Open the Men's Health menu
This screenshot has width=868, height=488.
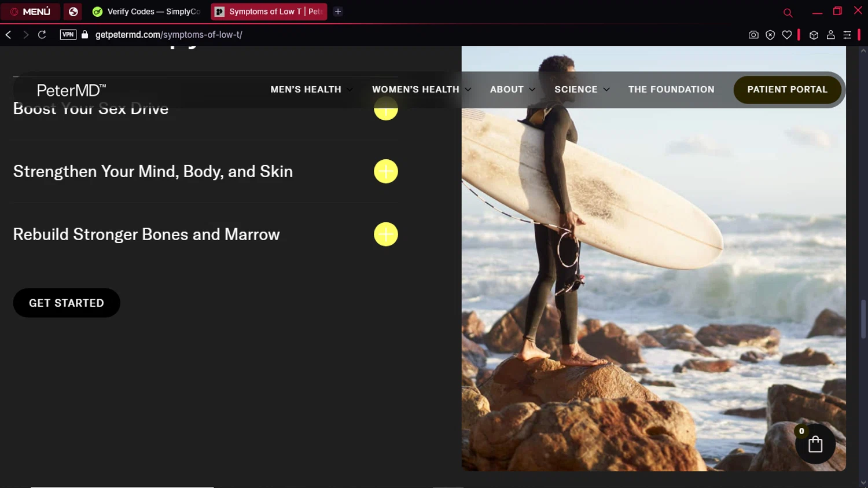pyautogui.click(x=306, y=90)
